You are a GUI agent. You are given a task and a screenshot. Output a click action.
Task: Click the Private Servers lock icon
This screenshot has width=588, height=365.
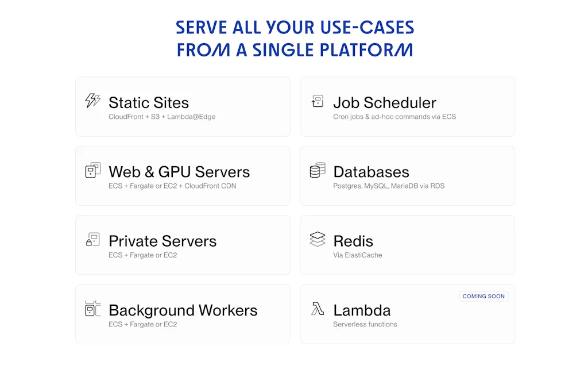click(x=92, y=240)
